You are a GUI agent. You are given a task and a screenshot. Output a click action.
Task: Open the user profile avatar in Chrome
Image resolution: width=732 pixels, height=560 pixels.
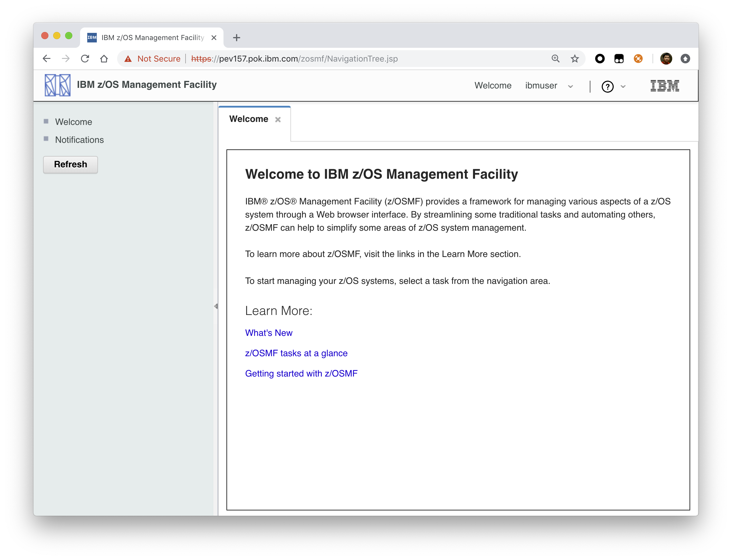[x=666, y=59]
